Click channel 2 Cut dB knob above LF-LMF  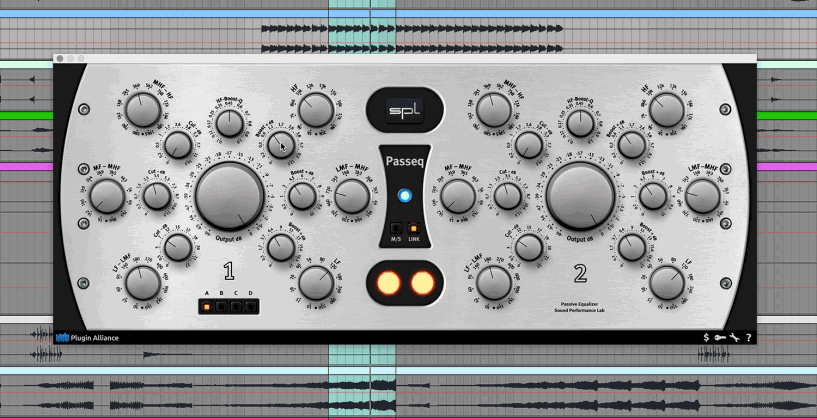click(x=529, y=248)
